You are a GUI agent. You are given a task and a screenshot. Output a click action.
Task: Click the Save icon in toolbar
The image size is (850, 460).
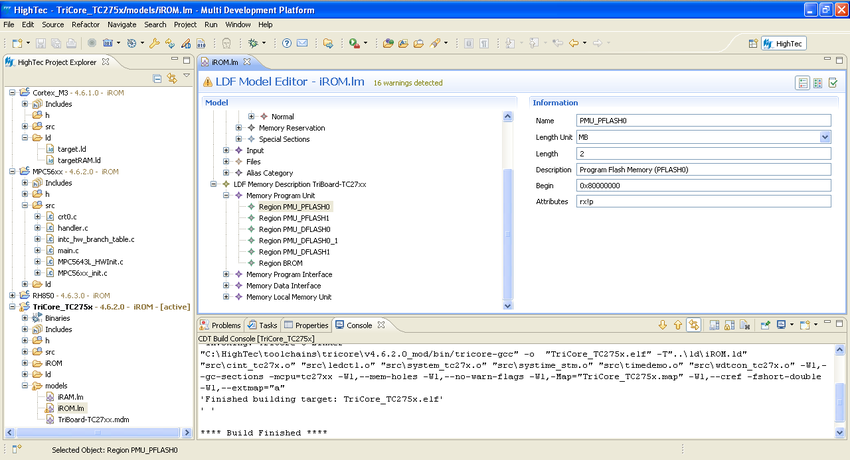point(41,43)
